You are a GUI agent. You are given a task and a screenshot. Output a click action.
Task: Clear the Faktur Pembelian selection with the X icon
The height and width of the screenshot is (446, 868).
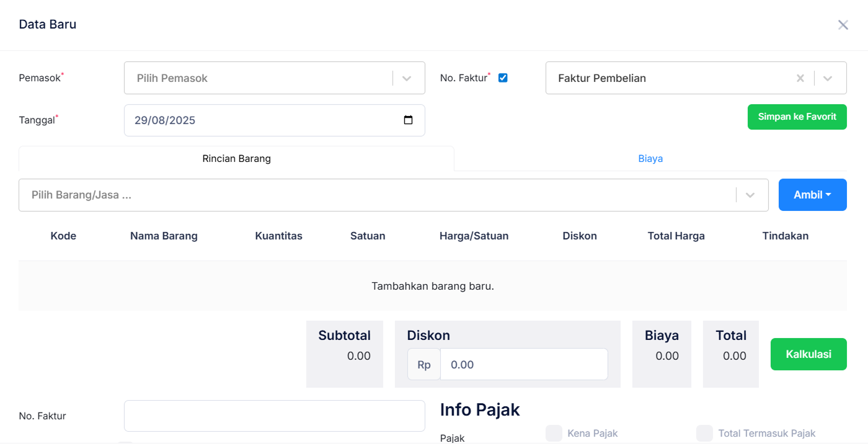800,78
